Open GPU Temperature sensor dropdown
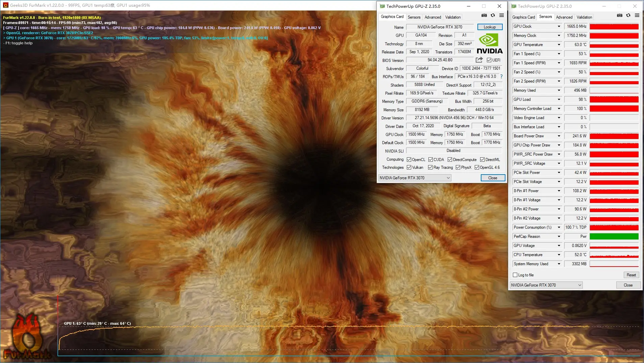Image resolution: width=644 pixels, height=363 pixels. pyautogui.click(x=559, y=45)
